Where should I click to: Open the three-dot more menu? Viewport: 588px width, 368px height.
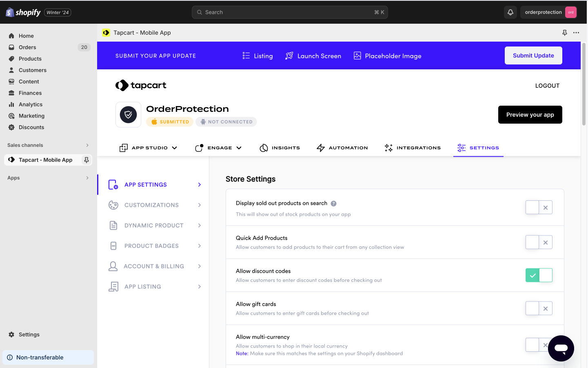(576, 33)
